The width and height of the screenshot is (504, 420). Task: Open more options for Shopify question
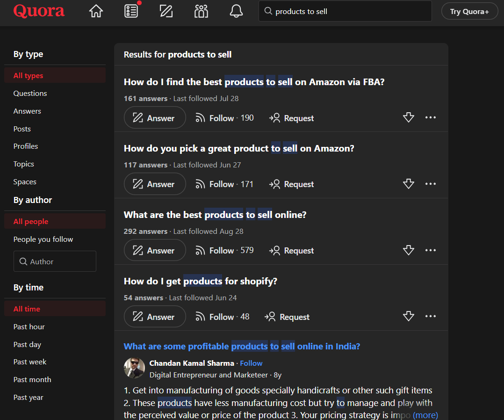point(430,317)
